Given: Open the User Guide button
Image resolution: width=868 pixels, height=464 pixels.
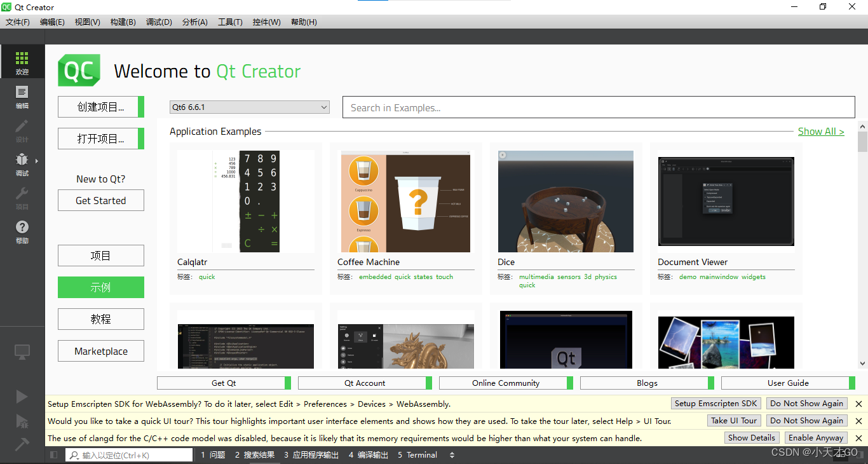Looking at the screenshot, I should pos(788,383).
